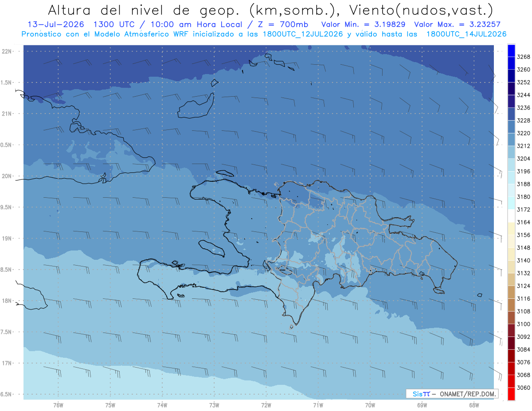Click the 3092 color bar value
Image resolution: width=532 pixels, height=411 pixels.
pyautogui.click(x=524, y=337)
